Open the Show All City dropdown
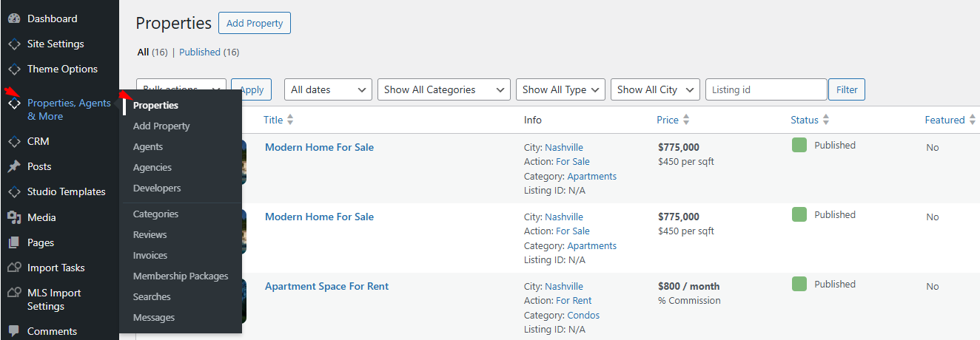The image size is (980, 340). click(x=654, y=89)
